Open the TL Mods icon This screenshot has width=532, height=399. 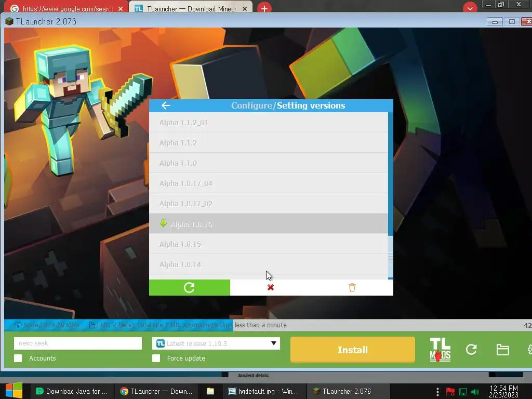point(440,350)
